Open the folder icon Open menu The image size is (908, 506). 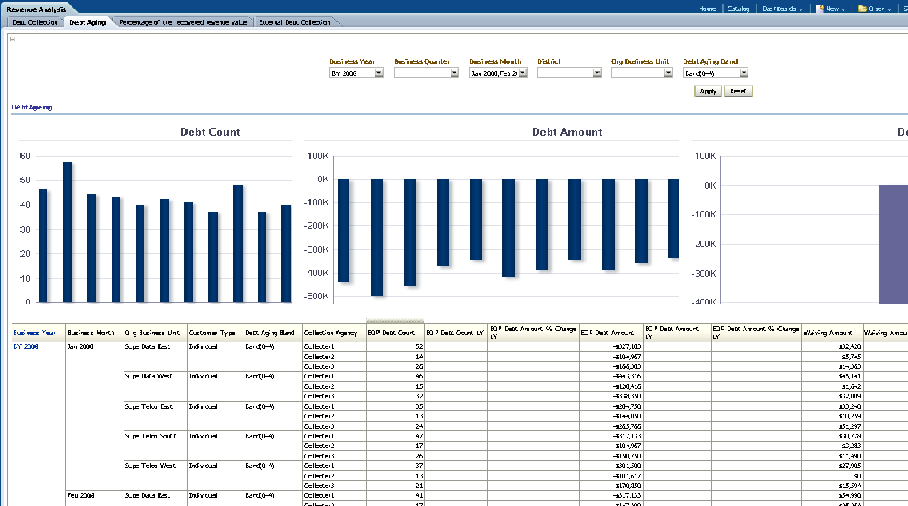coord(862,9)
